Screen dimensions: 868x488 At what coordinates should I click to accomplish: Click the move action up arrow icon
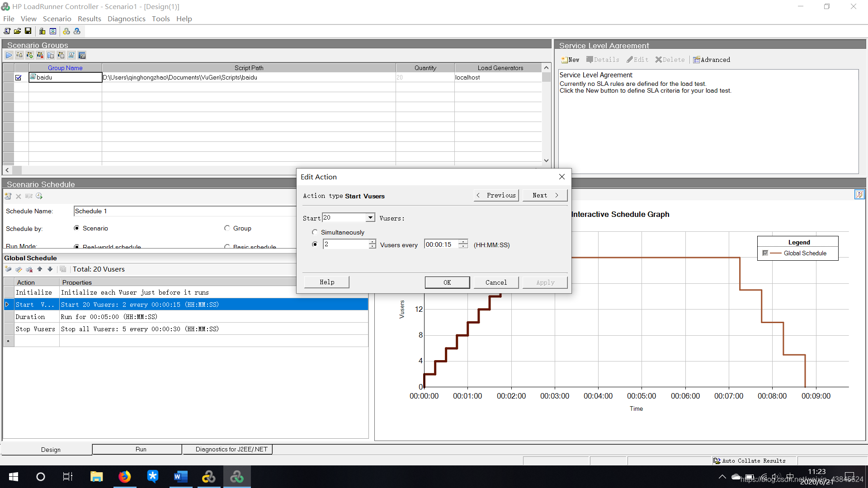(x=40, y=269)
